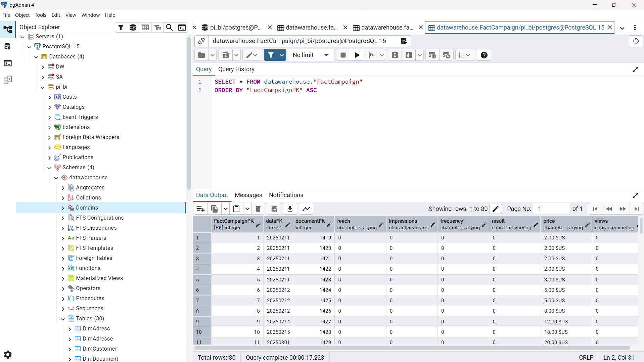Screen dimensions: 644x362
Task: Click the Search Objects magnifier icon
Action: tap(170, 28)
